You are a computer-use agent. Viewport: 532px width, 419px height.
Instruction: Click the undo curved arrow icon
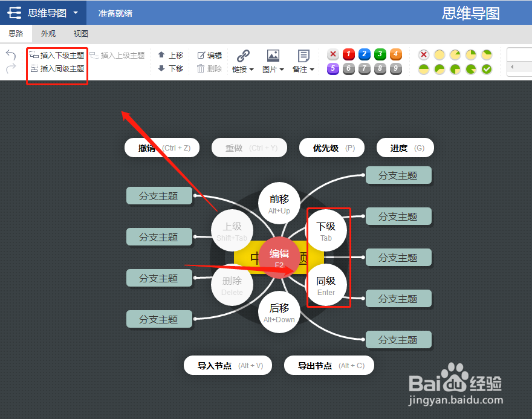[11, 54]
